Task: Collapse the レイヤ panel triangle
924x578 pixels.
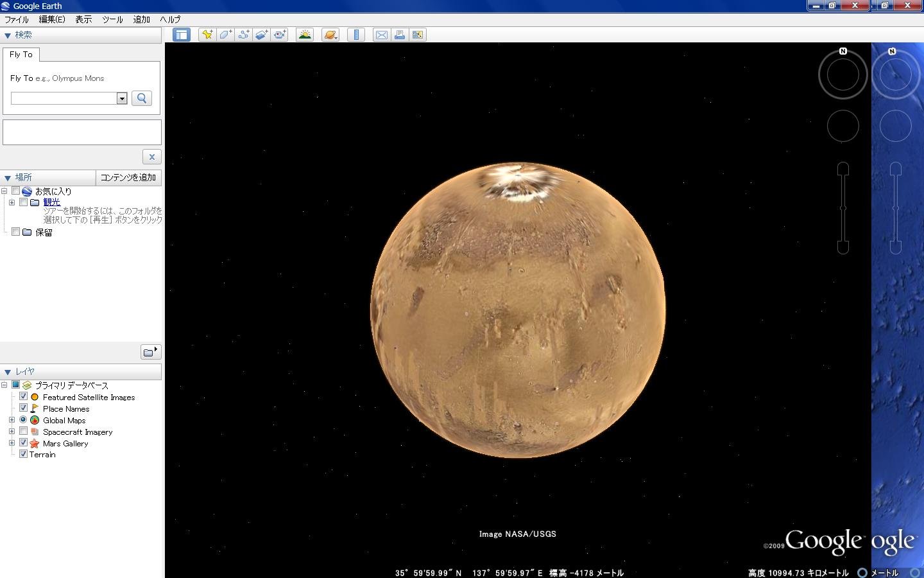Action: point(8,372)
